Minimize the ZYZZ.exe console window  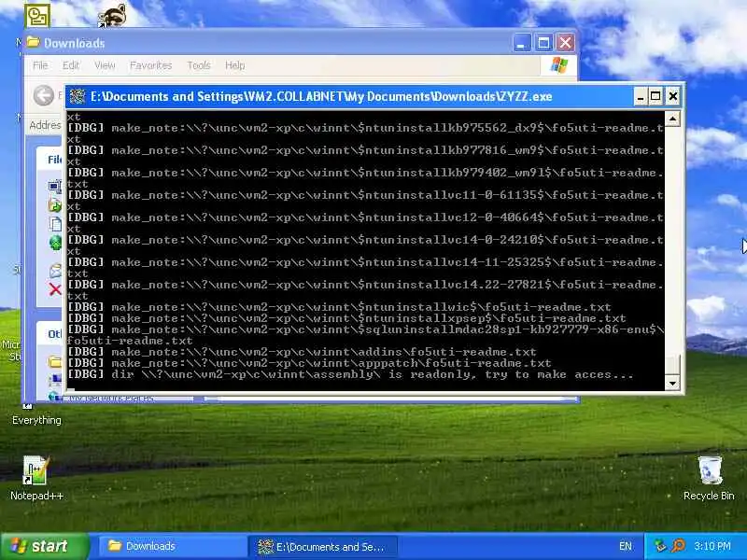pyautogui.click(x=641, y=97)
